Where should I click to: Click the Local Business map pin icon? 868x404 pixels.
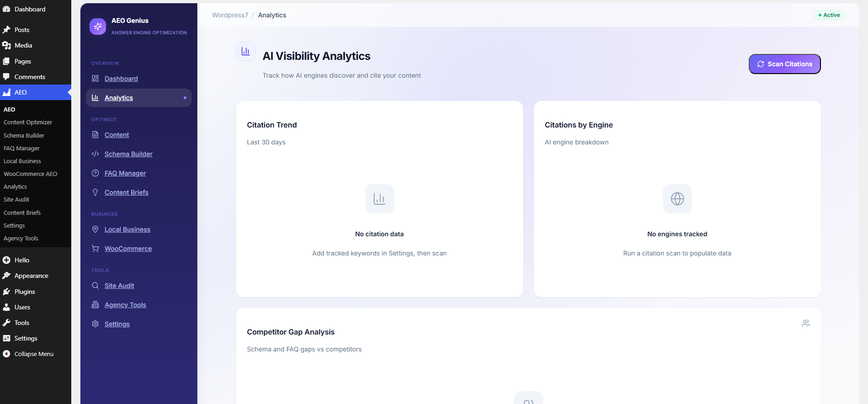(95, 229)
